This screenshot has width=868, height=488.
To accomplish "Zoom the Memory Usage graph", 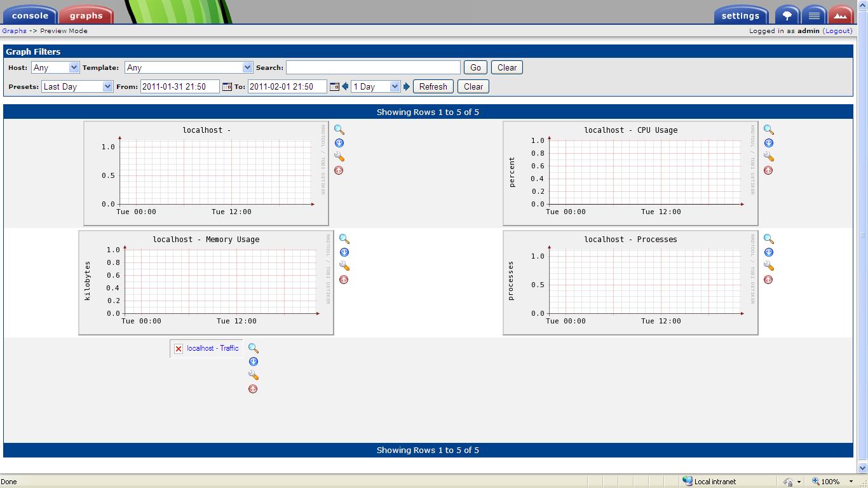I will (344, 239).
